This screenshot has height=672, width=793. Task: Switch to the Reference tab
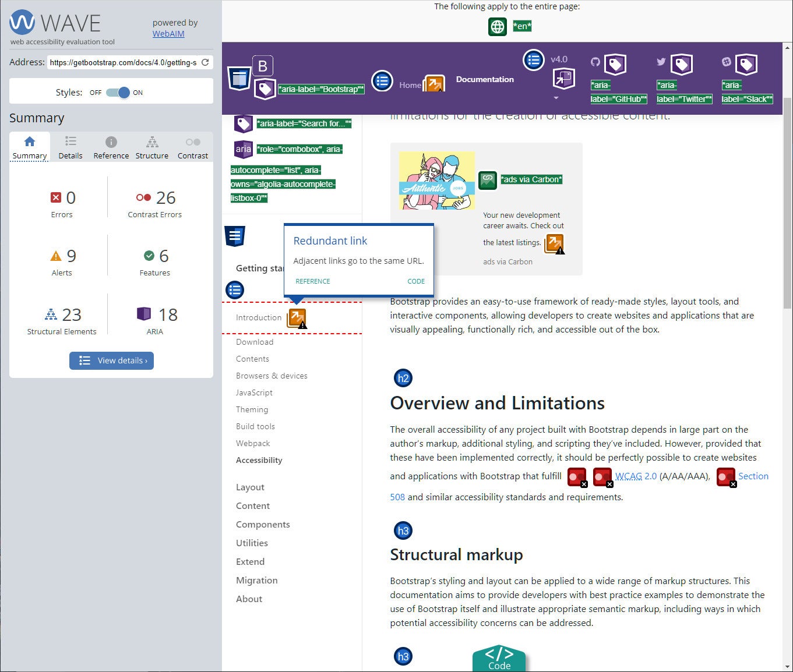111,147
